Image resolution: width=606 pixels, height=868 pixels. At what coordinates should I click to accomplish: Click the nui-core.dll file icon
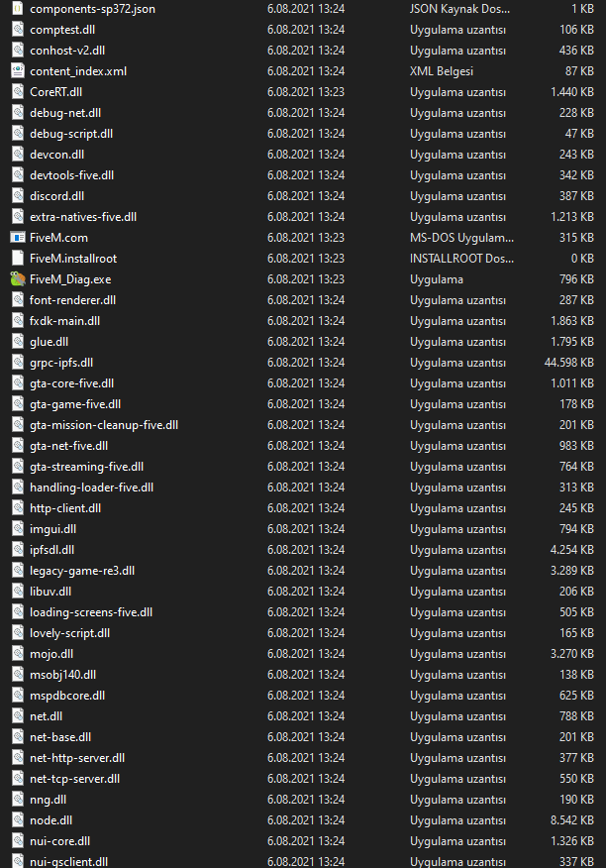click(18, 841)
